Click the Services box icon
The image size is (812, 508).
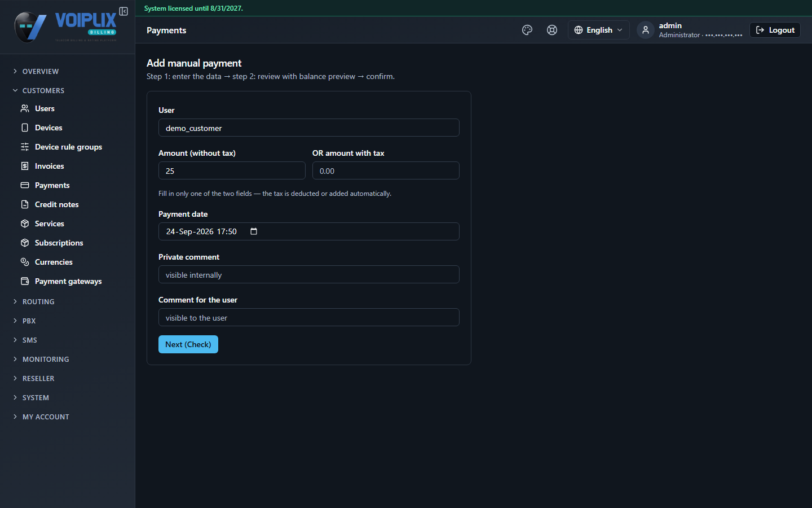coord(25,224)
